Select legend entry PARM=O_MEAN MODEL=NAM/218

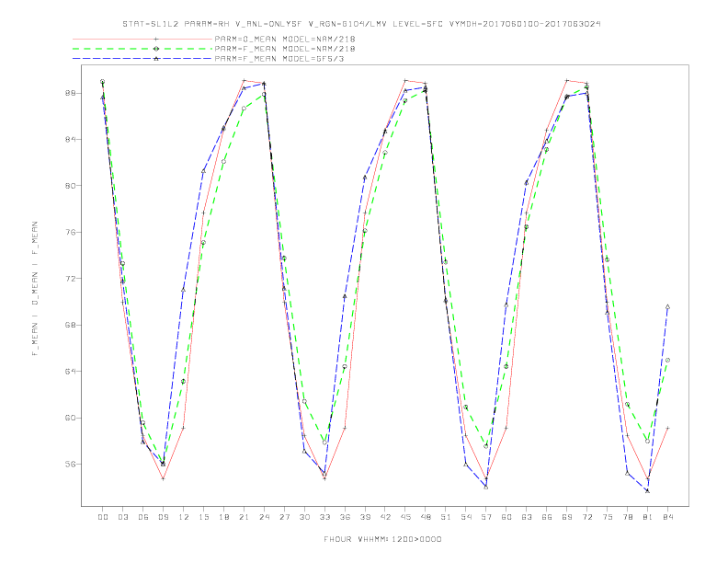(x=285, y=39)
